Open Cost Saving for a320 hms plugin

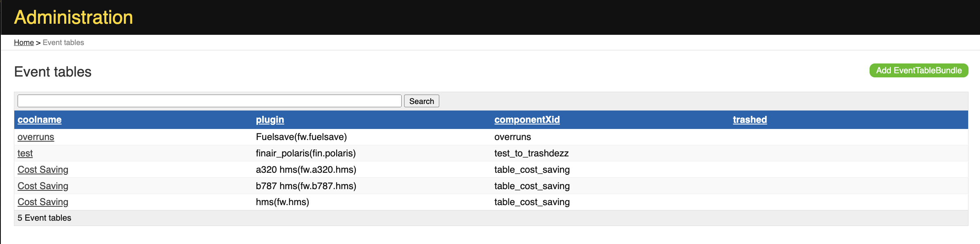pos(43,169)
